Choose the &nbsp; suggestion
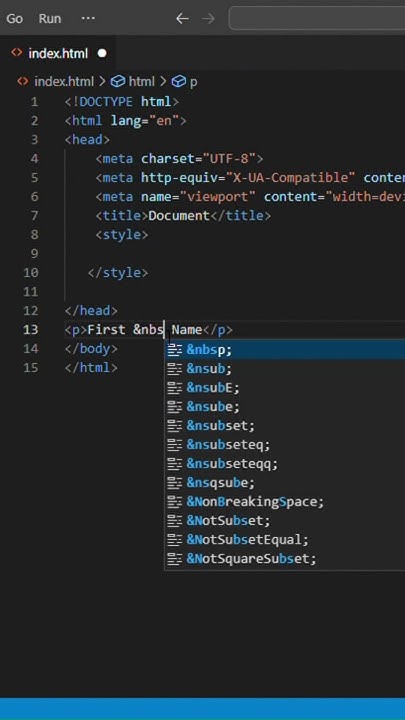The width and height of the screenshot is (405, 720). click(x=285, y=350)
